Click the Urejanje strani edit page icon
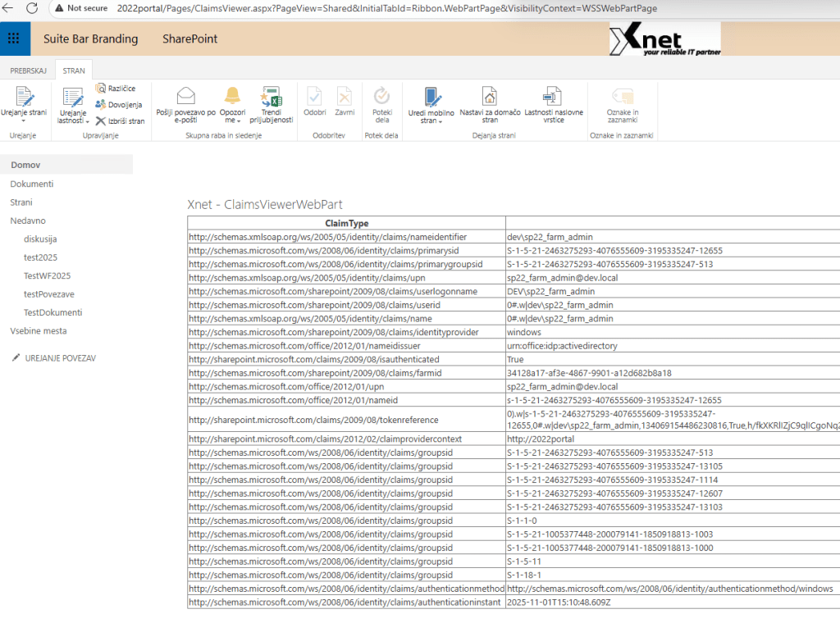The image size is (840, 623). coord(23,97)
